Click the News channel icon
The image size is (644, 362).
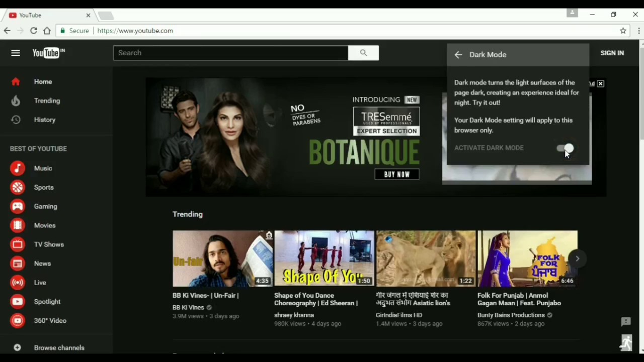click(18, 263)
